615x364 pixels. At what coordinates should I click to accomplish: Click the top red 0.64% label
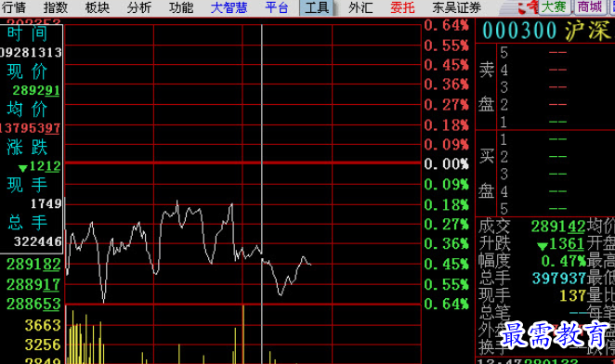pos(446,25)
